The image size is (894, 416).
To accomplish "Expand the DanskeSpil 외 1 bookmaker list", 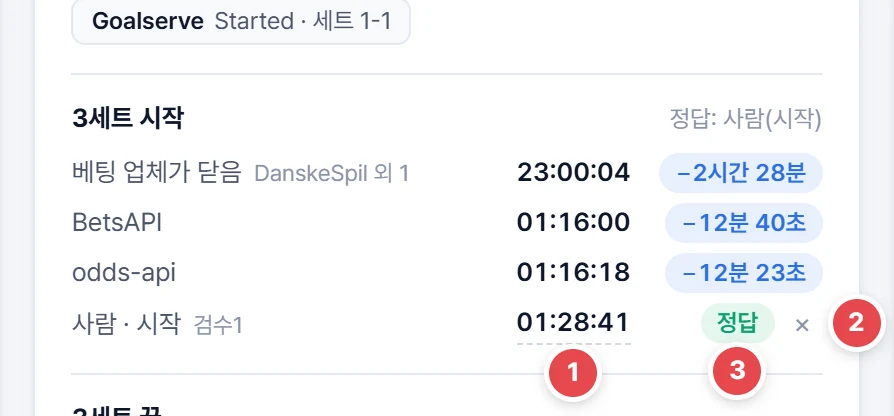I will click(x=332, y=174).
